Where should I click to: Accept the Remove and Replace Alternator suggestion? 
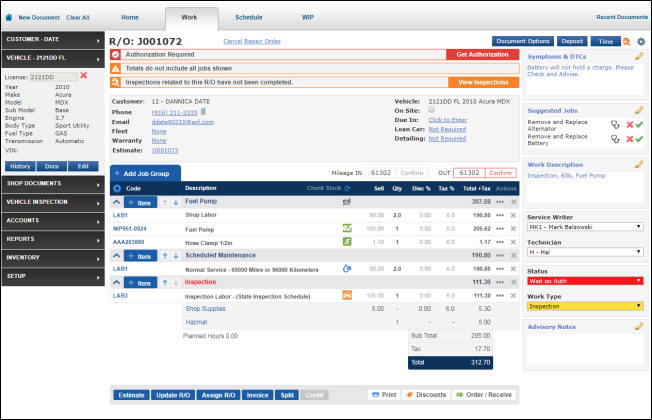(x=639, y=125)
